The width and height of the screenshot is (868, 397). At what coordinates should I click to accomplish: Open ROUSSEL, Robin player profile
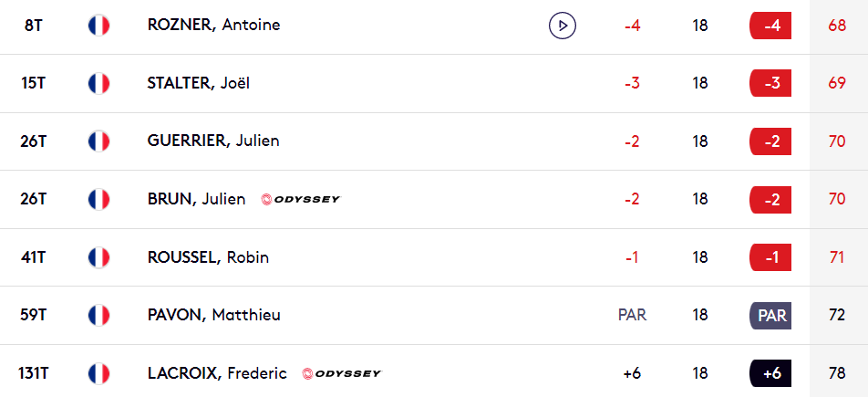(208, 257)
